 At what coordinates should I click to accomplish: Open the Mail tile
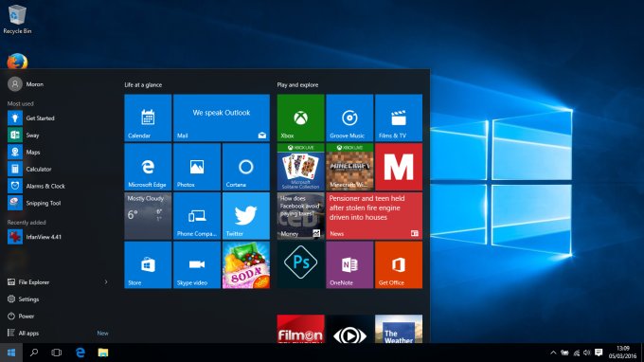222,118
